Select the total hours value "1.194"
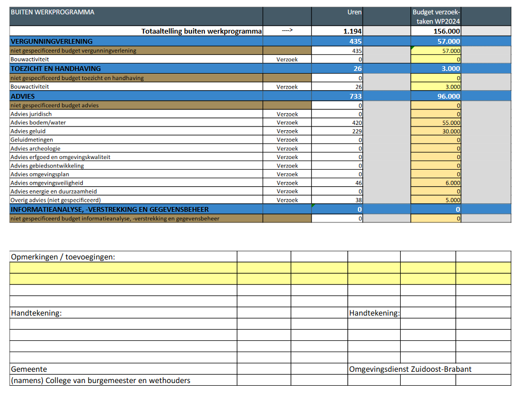Image resolution: width=532 pixels, height=406 pixels. (353, 31)
